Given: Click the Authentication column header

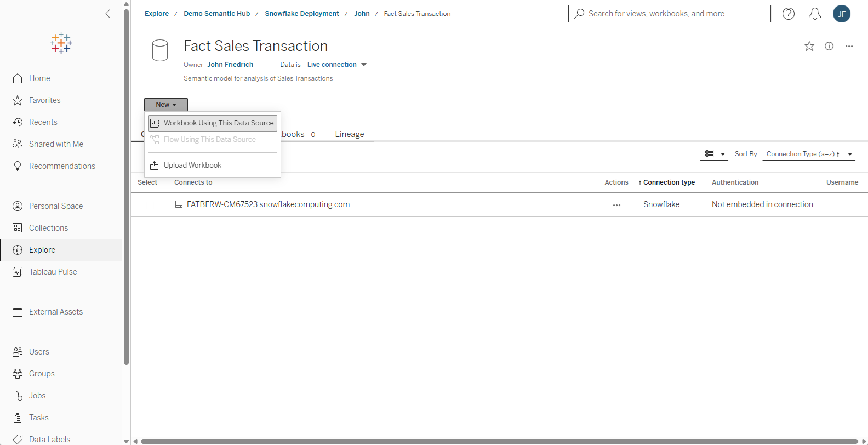Looking at the screenshot, I should point(735,182).
